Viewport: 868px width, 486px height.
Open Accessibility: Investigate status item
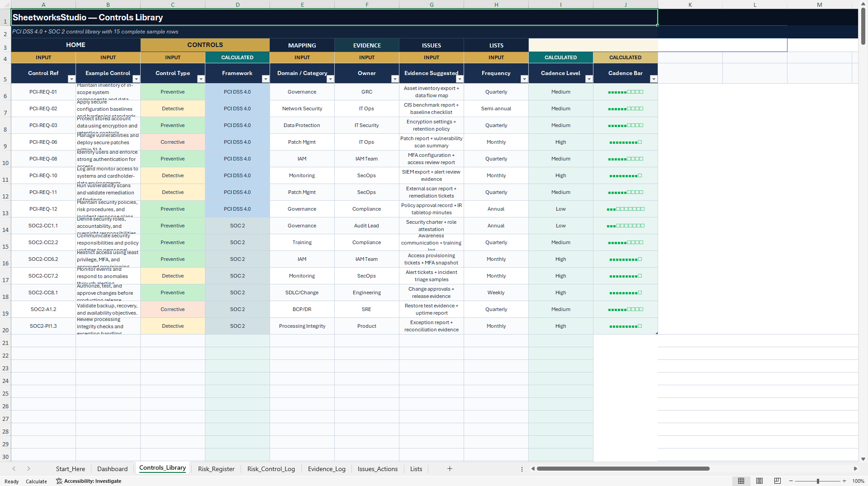pyautogui.click(x=89, y=481)
